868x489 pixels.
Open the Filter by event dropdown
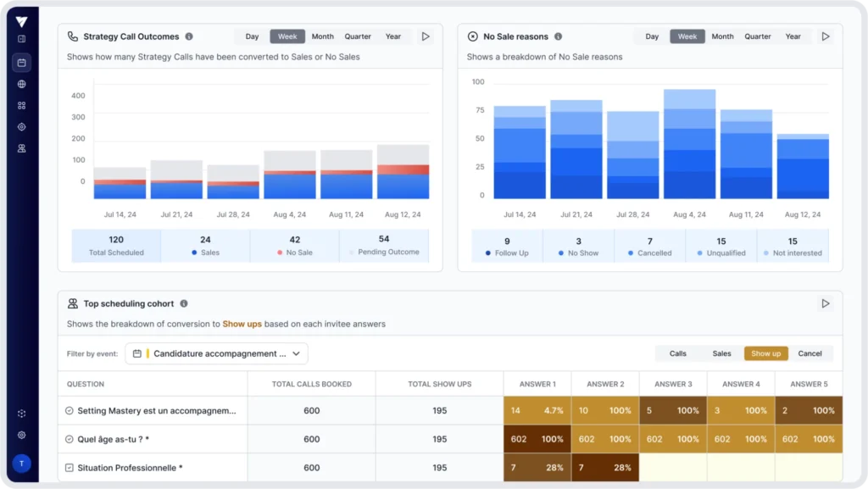pyautogui.click(x=216, y=353)
